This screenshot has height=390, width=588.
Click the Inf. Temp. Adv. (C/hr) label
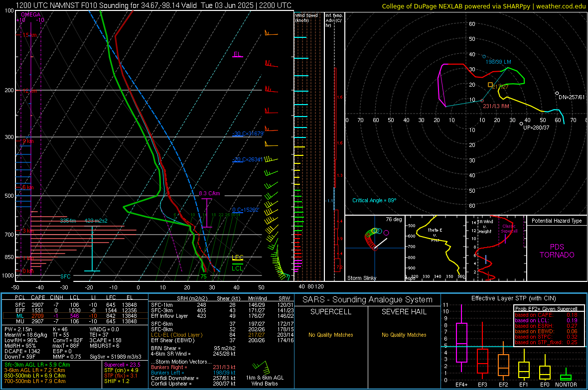334,20
